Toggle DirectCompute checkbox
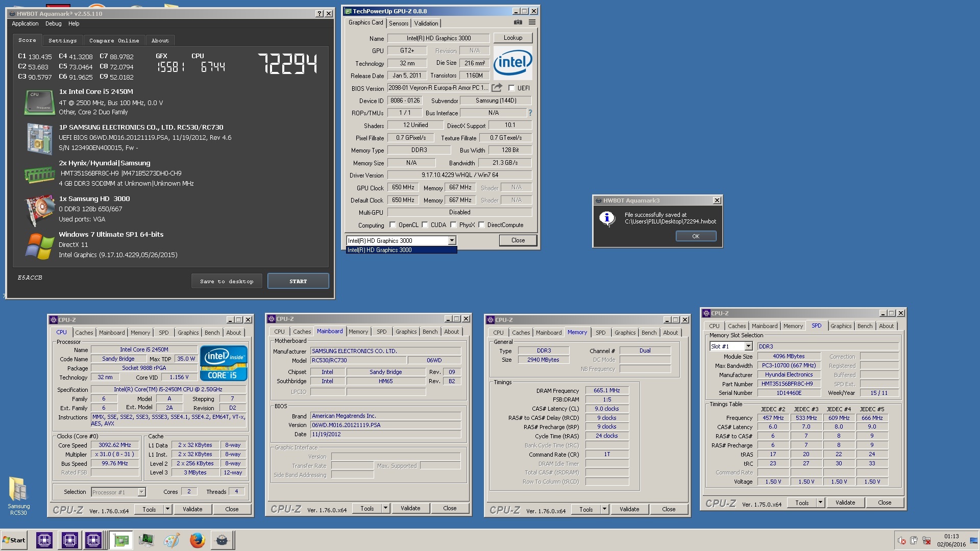The height and width of the screenshot is (551, 980). [481, 225]
